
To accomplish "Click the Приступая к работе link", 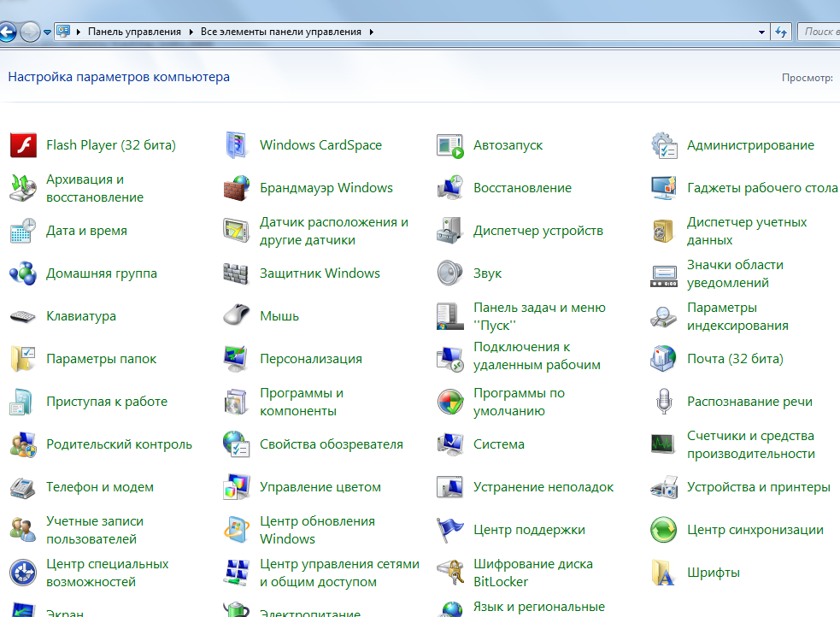I will click(107, 402).
